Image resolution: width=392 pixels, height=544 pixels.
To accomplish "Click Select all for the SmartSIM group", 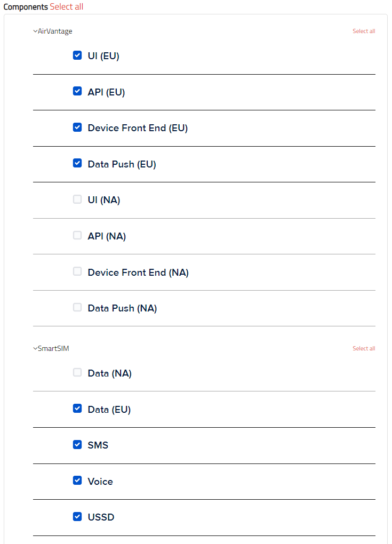I will coord(364,349).
